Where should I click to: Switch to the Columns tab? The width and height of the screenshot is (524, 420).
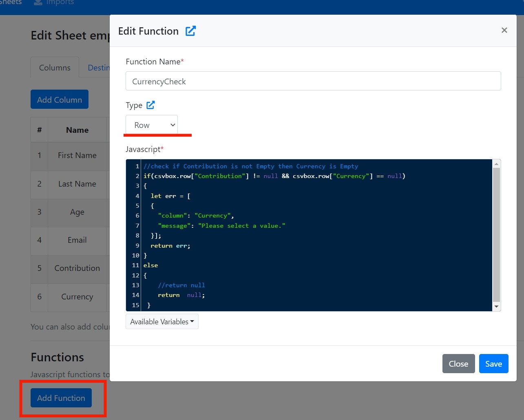point(55,68)
